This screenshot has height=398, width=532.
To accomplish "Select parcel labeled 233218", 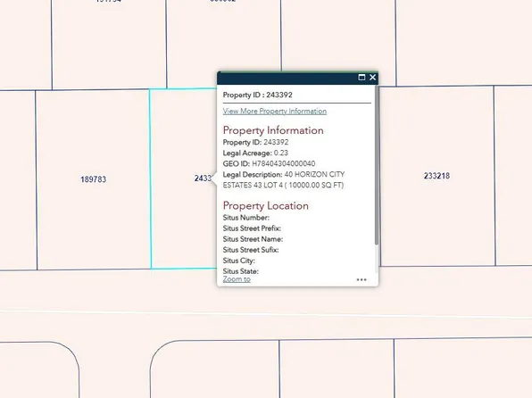I will [436, 176].
